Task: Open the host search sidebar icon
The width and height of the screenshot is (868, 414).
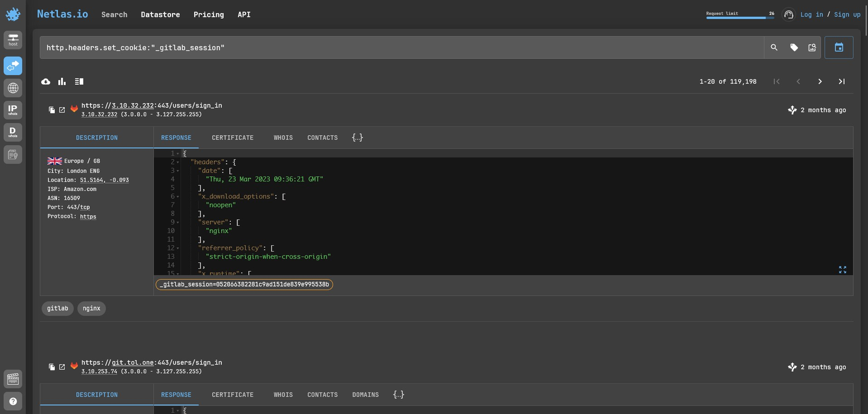Action: click(x=13, y=40)
